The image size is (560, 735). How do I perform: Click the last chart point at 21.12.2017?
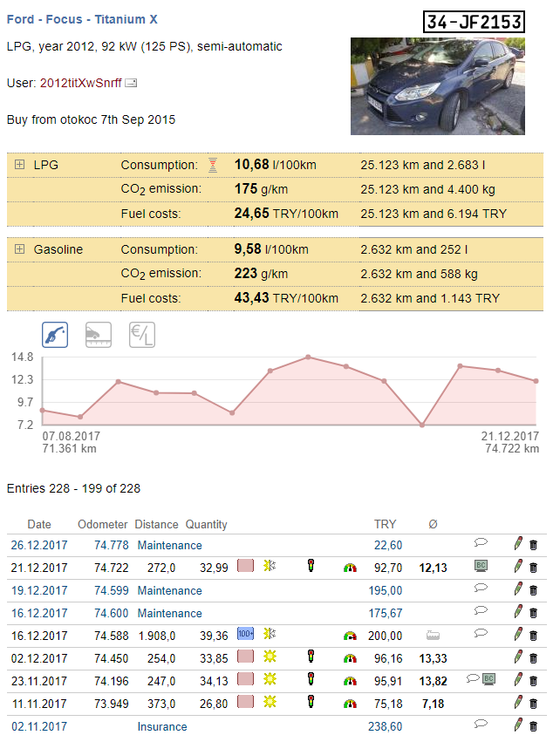coord(536,381)
